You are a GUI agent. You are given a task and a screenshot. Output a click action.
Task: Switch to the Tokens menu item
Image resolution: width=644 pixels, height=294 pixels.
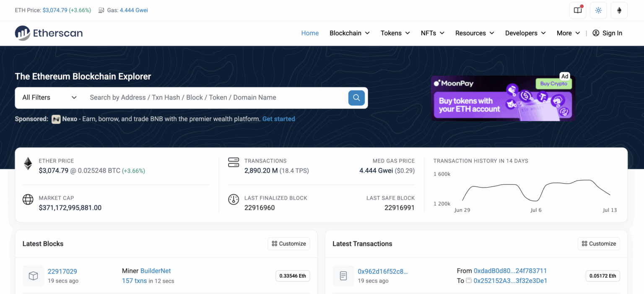(395, 33)
